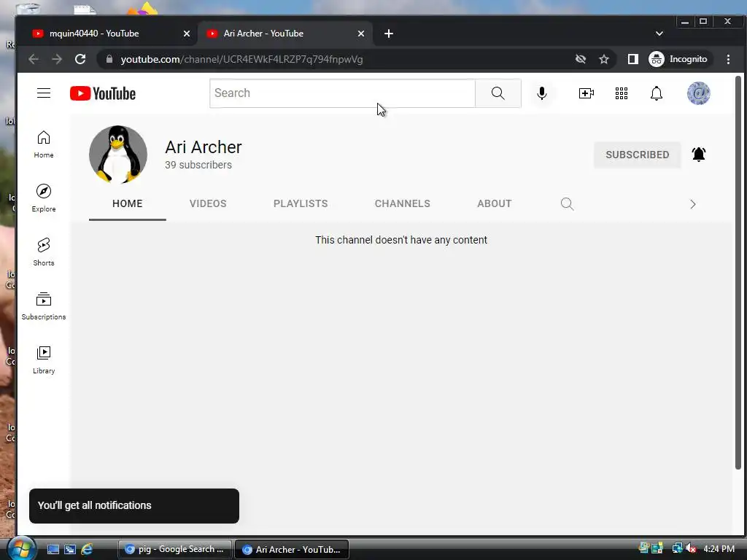Expand more channel tabs with right chevron

[x=693, y=204]
